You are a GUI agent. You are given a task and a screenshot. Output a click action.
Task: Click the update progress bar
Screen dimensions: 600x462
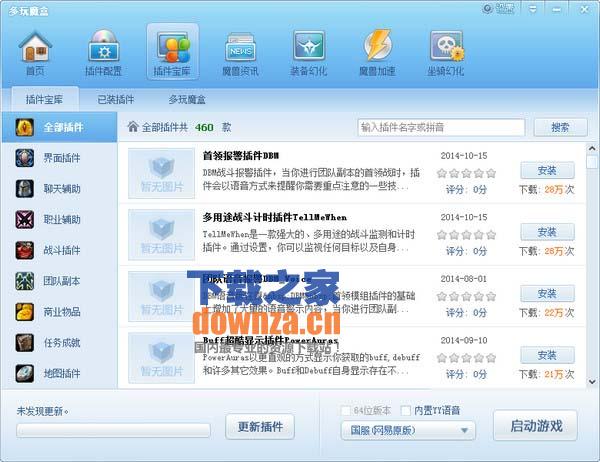[x=113, y=430]
